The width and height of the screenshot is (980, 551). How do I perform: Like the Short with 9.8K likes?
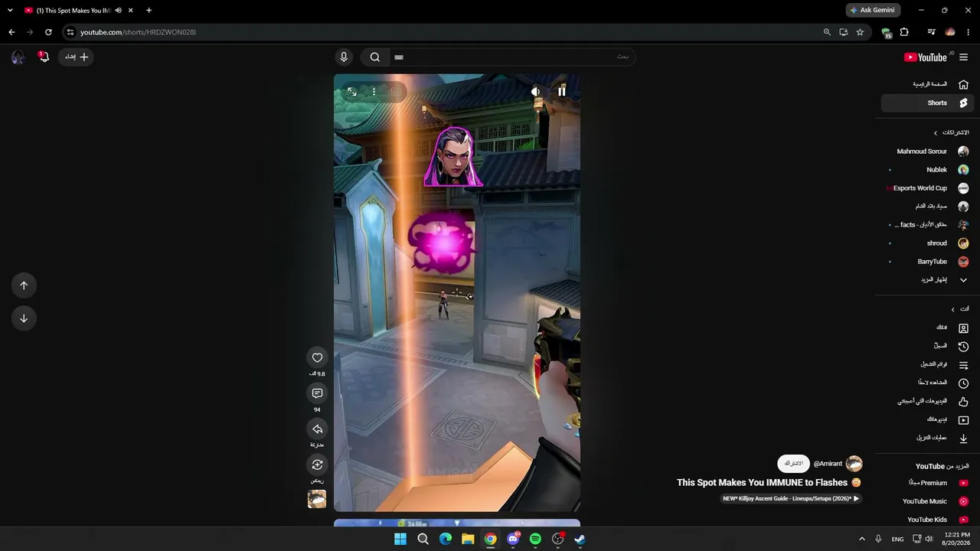[x=317, y=357]
